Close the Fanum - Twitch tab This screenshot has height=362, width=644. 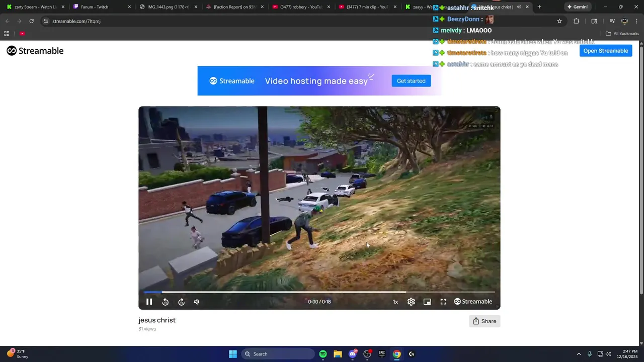129,7
